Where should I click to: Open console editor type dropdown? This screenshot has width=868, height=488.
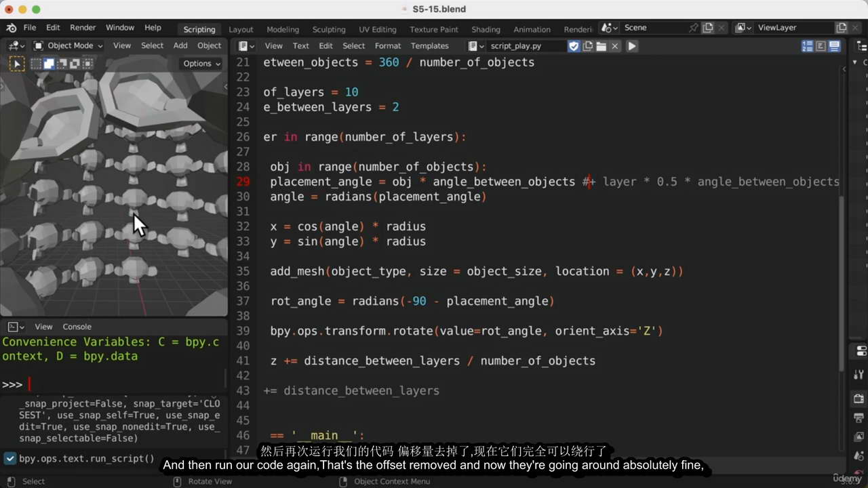[x=16, y=327]
